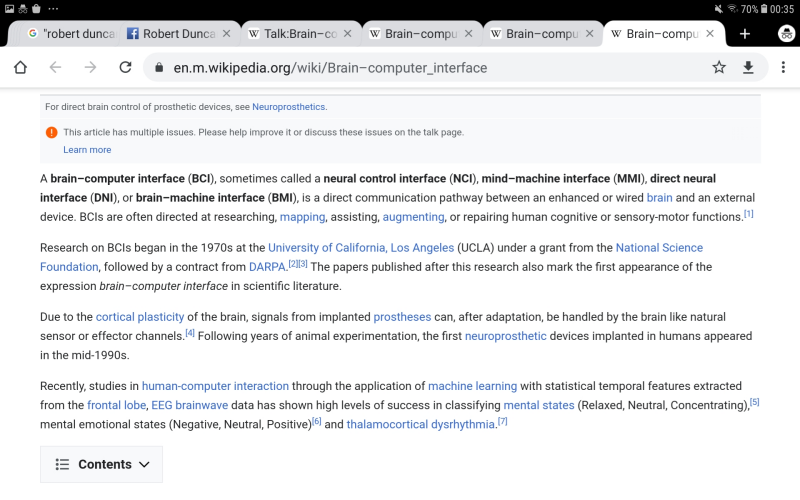Open the mental states link

pyautogui.click(x=538, y=405)
